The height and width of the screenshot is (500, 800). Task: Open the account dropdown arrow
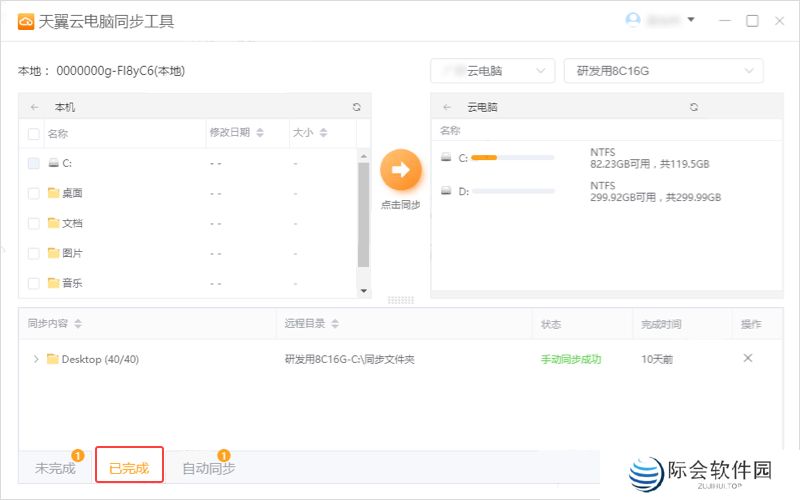click(691, 20)
